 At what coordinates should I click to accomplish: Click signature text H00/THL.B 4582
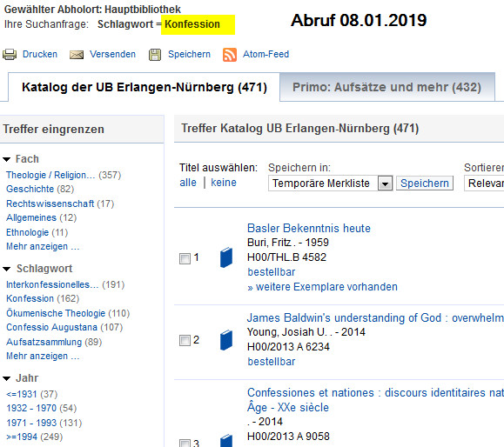[x=286, y=257]
